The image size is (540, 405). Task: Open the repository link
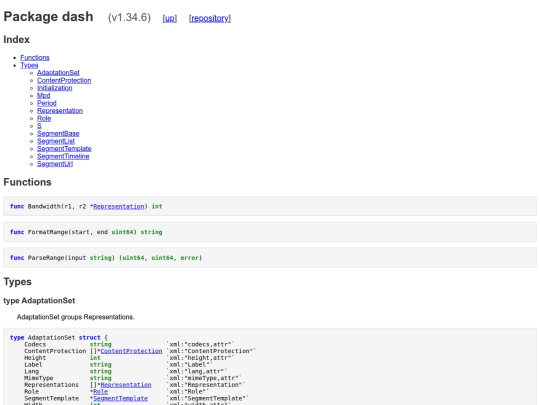click(x=210, y=18)
